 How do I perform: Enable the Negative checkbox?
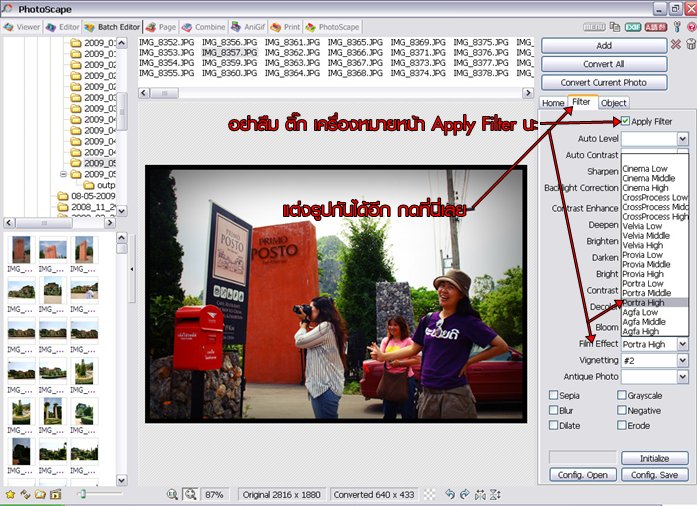click(622, 410)
